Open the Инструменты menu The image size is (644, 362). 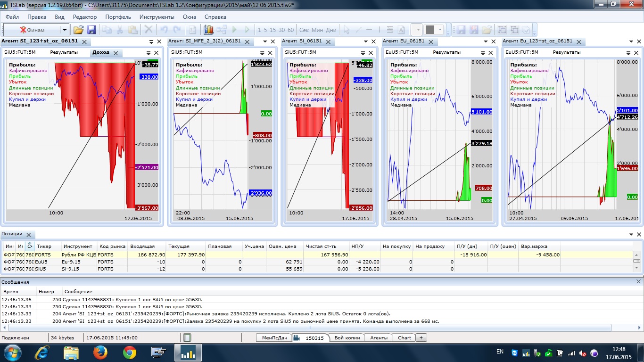(157, 16)
